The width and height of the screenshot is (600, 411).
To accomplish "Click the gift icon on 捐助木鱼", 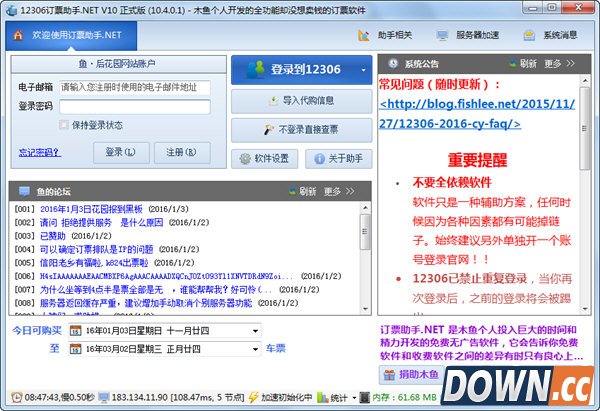I will [x=389, y=375].
